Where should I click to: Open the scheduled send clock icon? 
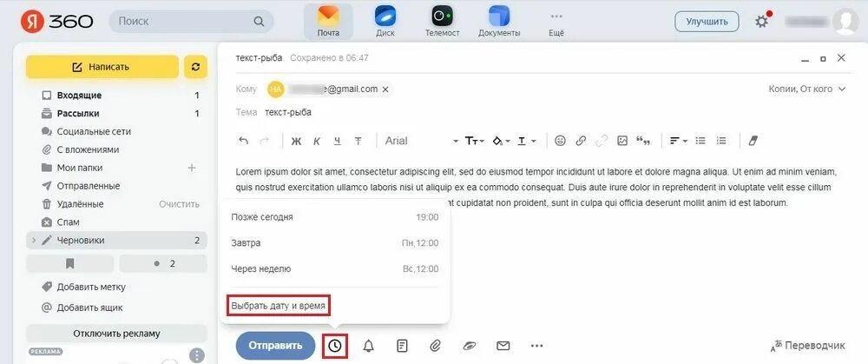click(335, 346)
